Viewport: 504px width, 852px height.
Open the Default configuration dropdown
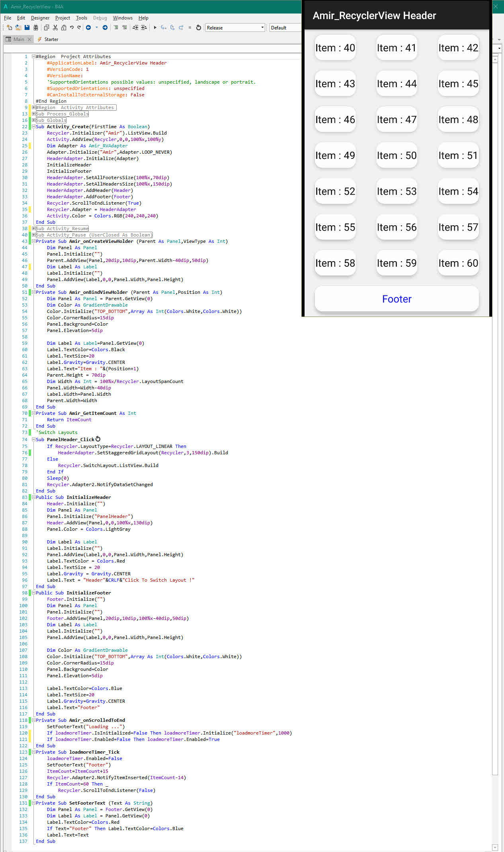(x=285, y=27)
